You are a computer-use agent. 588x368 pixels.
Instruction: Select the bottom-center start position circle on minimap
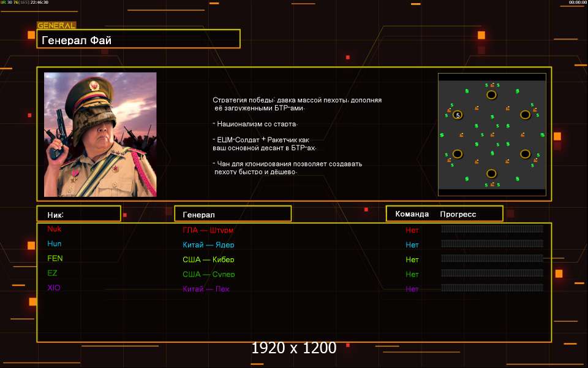[x=491, y=174]
